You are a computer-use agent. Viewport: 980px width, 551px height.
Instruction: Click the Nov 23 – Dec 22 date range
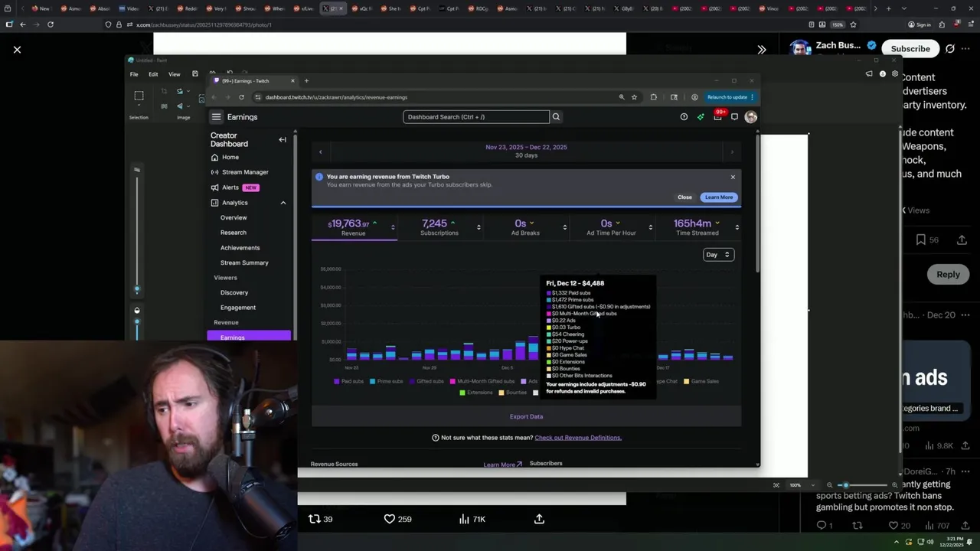point(526,147)
